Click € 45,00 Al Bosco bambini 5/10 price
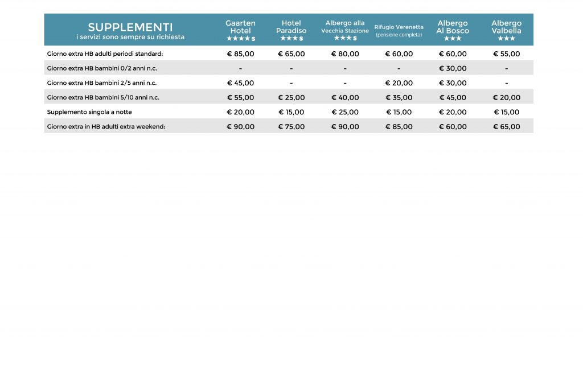 point(453,97)
